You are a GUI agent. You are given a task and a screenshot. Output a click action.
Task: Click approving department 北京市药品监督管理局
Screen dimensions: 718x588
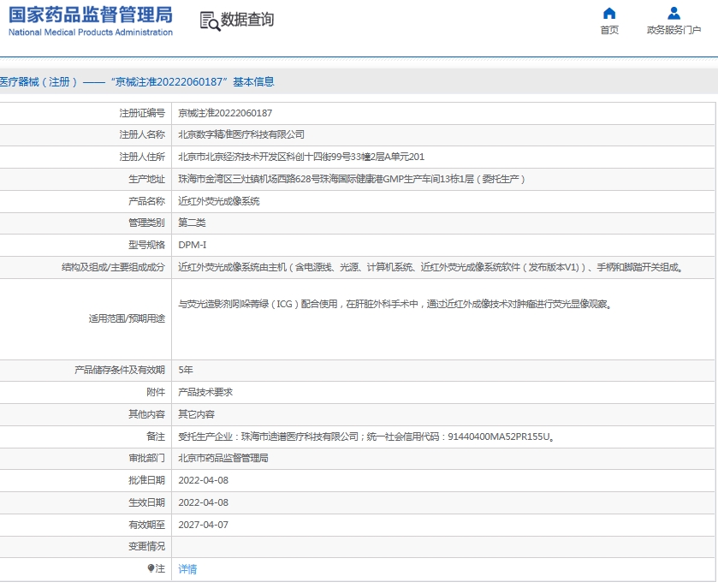(x=223, y=458)
